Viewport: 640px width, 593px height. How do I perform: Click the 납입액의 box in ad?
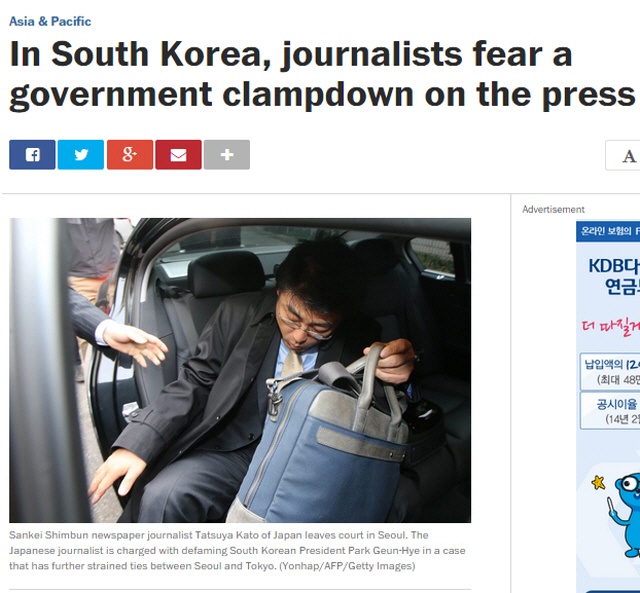tap(610, 372)
